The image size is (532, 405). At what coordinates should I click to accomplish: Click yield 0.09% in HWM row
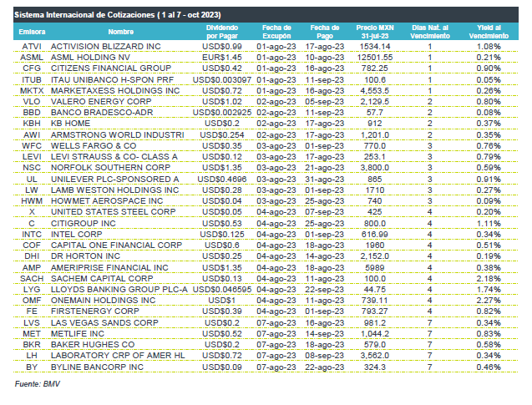[x=489, y=201]
